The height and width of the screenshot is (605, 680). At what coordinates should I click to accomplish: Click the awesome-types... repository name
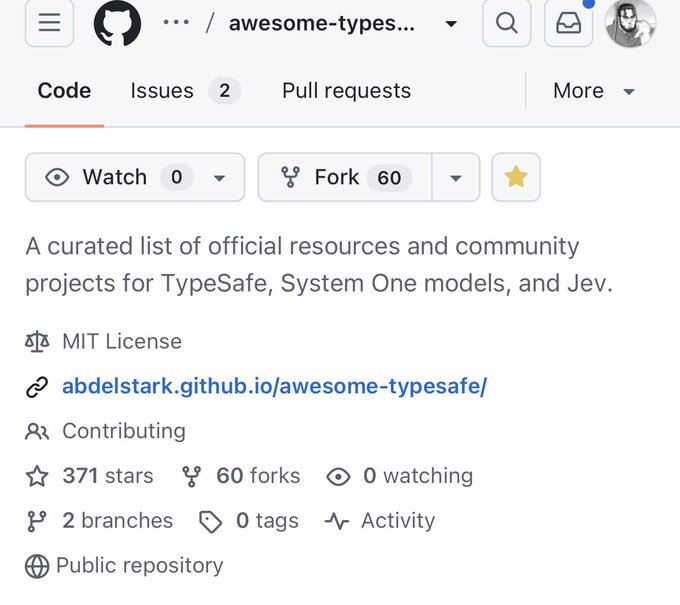click(x=322, y=23)
